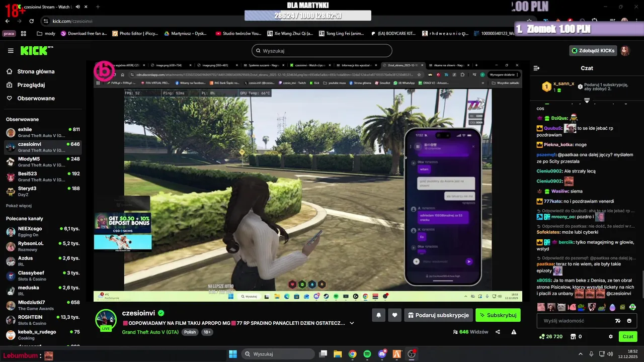Go back in browser
This screenshot has width=644, height=362.
[x=8, y=21]
